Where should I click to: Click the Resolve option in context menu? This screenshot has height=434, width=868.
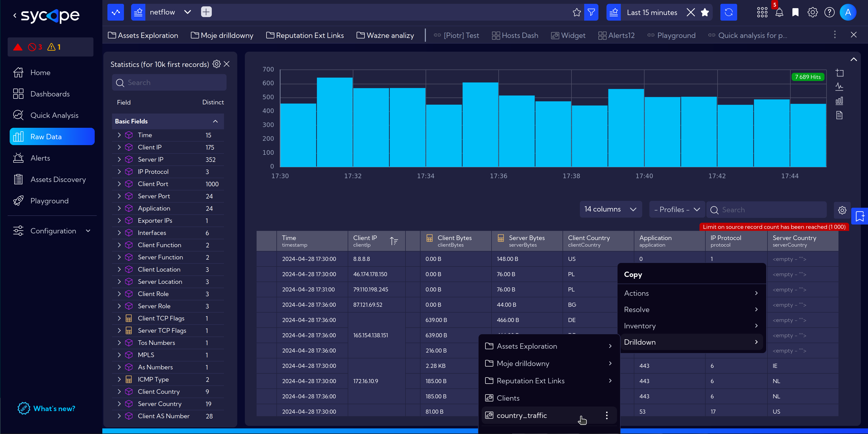click(636, 309)
